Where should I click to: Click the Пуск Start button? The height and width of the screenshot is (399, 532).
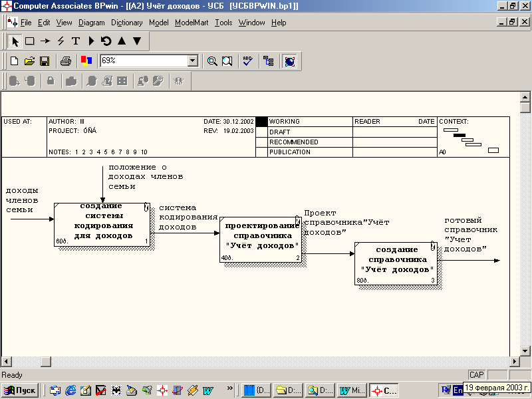click(x=20, y=390)
